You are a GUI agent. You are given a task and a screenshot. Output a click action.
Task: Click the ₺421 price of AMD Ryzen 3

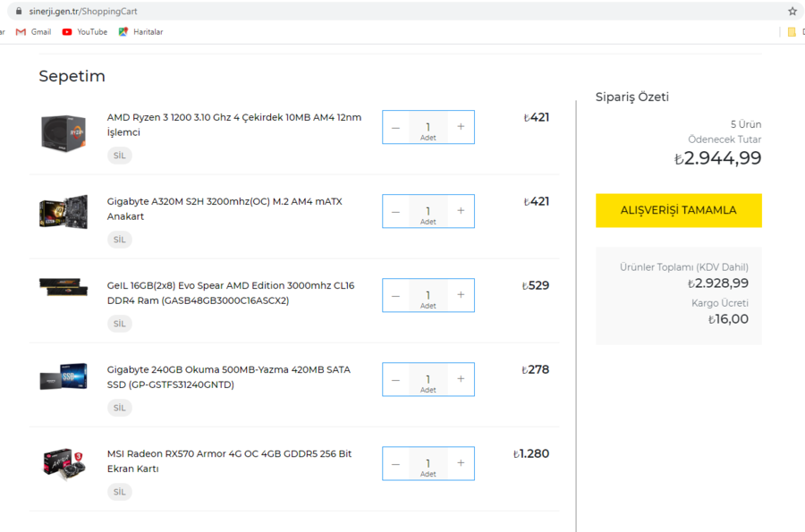click(x=537, y=117)
